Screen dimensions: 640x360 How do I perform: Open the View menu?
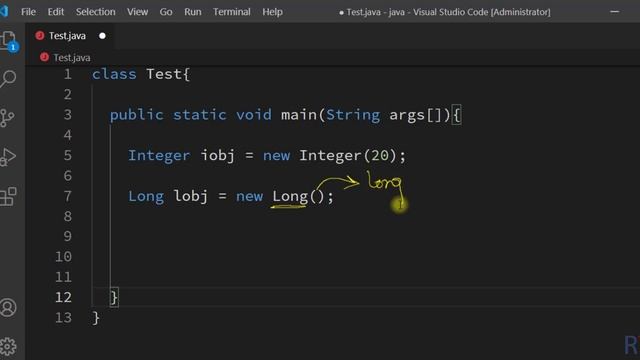click(137, 12)
